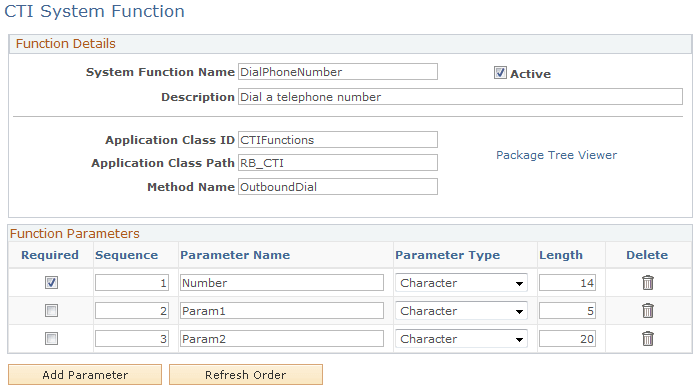Delete the Param1 parameter row
Image resolution: width=699 pixels, height=391 pixels.
[x=648, y=311]
